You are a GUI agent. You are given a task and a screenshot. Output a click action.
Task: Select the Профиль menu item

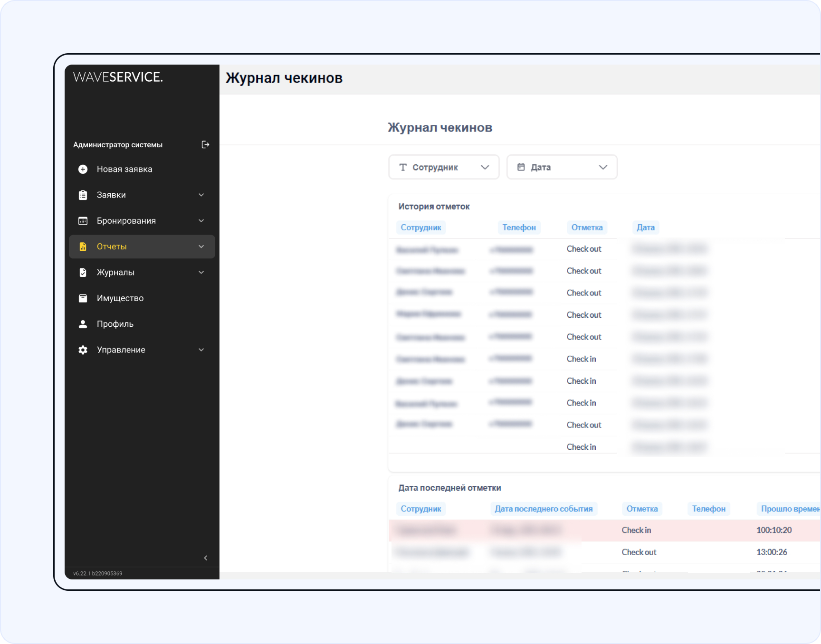[x=115, y=324]
